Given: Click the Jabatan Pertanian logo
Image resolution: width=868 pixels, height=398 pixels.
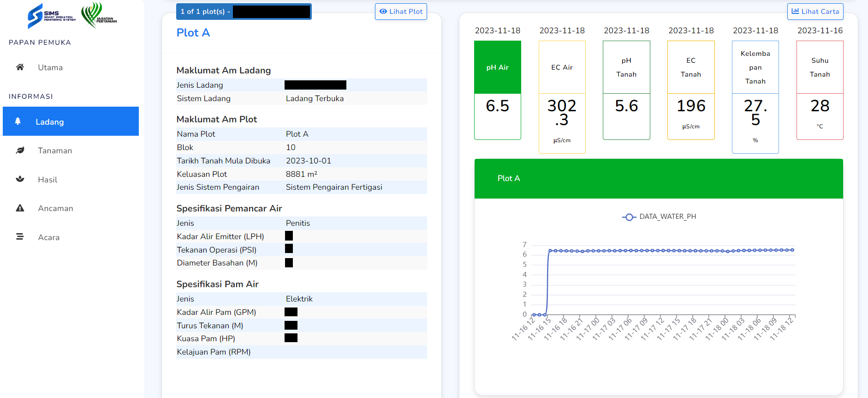Looking at the screenshot, I should (x=99, y=15).
